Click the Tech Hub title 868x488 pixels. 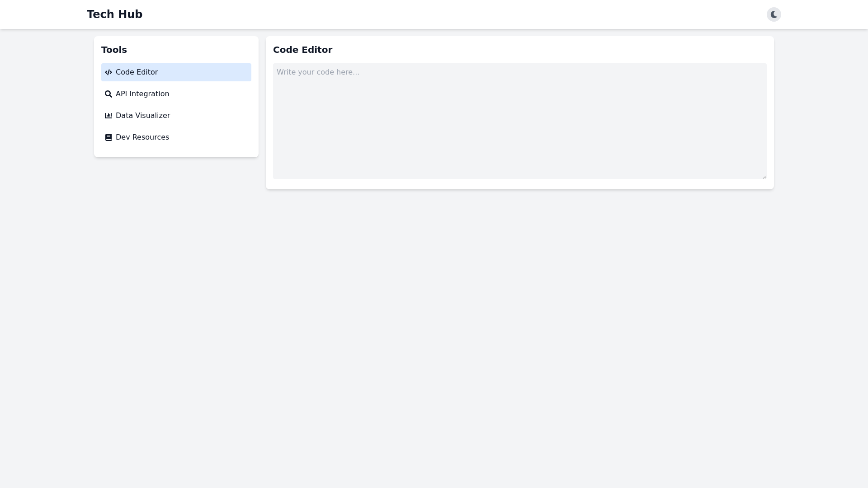114,14
